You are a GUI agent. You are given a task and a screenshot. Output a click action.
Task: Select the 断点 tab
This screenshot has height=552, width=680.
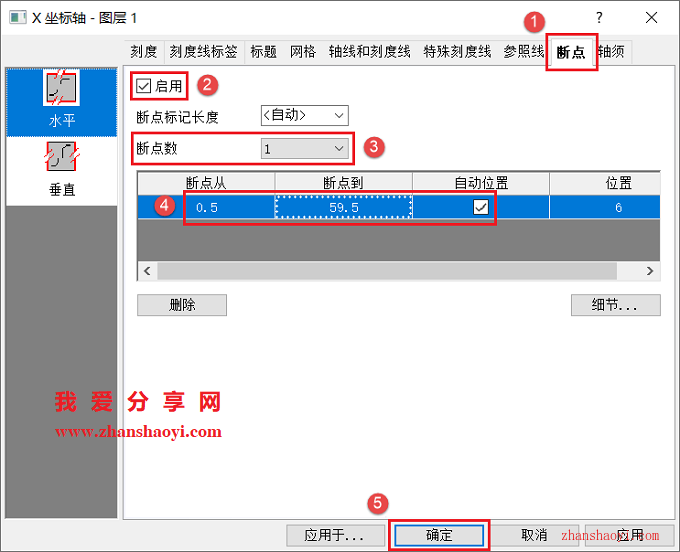click(x=571, y=52)
